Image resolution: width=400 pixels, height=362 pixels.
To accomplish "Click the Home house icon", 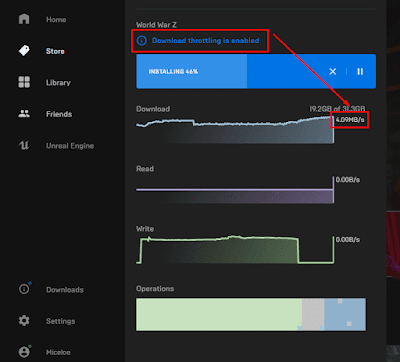I will pyautogui.click(x=24, y=19).
